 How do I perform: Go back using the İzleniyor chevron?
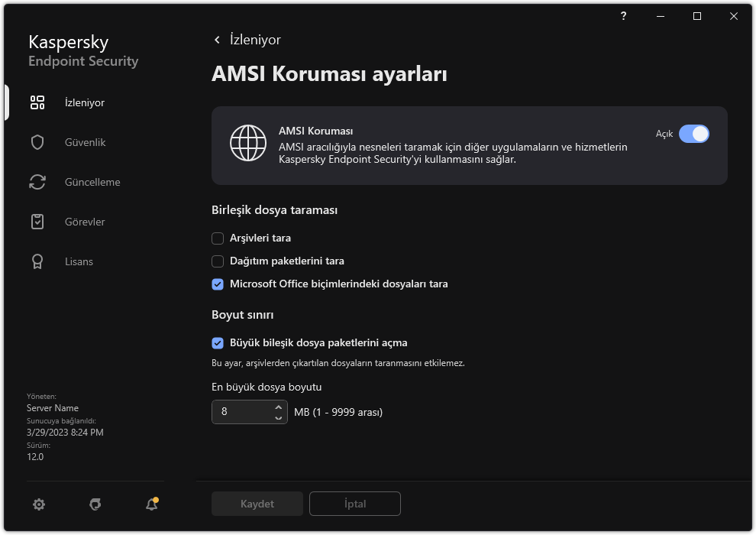[217, 40]
